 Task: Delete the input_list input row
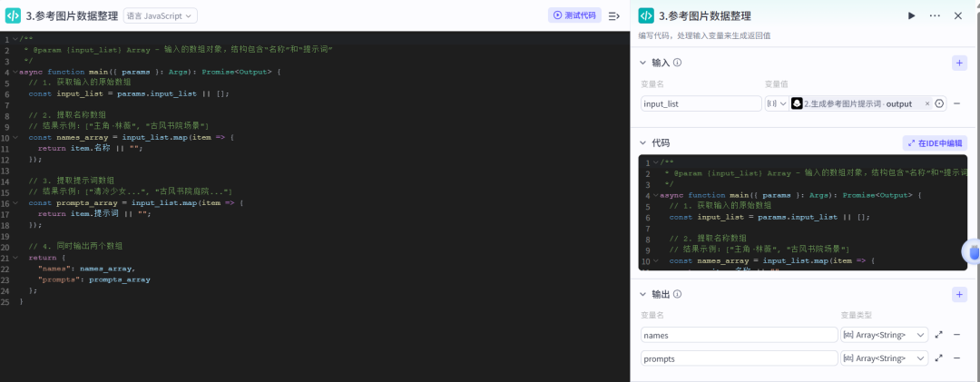point(957,103)
